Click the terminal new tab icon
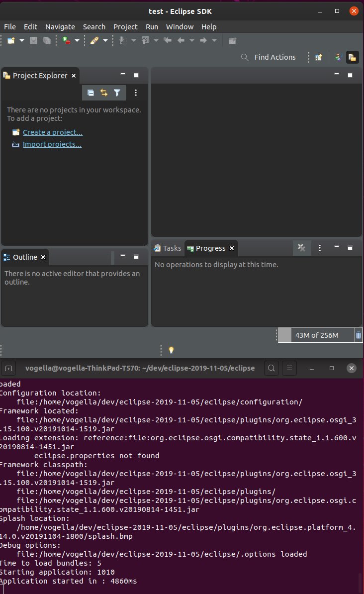The image size is (364, 594). pos(9,368)
